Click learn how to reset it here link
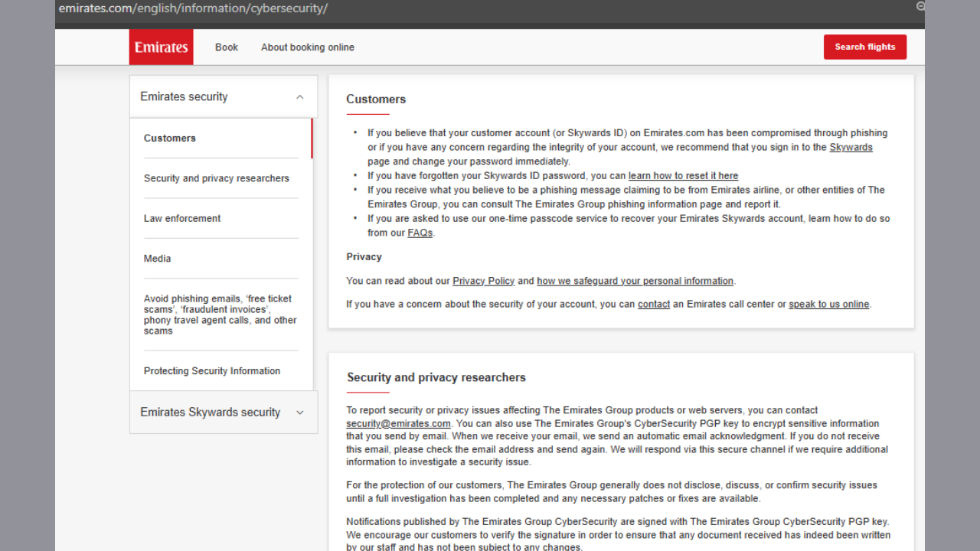The width and height of the screenshot is (980, 551). [x=683, y=176]
